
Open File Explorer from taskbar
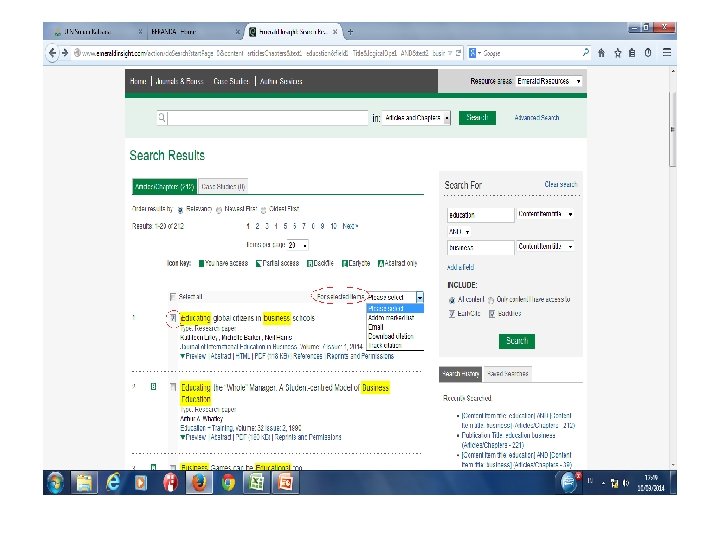(x=84, y=483)
